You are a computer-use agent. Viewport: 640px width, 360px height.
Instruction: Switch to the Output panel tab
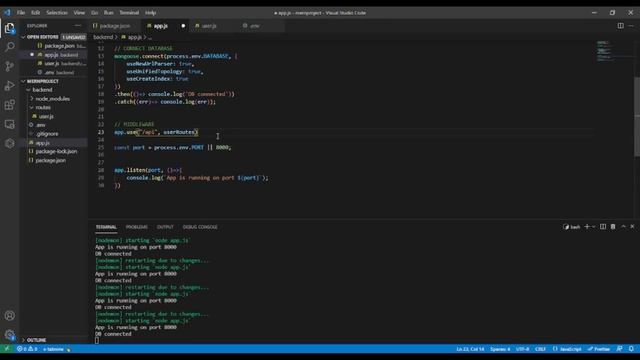tap(165, 227)
